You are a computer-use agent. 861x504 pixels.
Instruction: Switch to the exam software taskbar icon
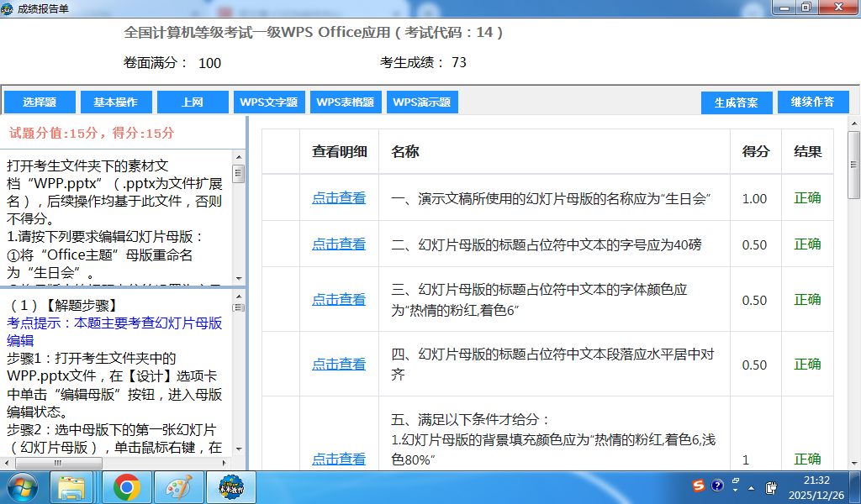(x=231, y=487)
